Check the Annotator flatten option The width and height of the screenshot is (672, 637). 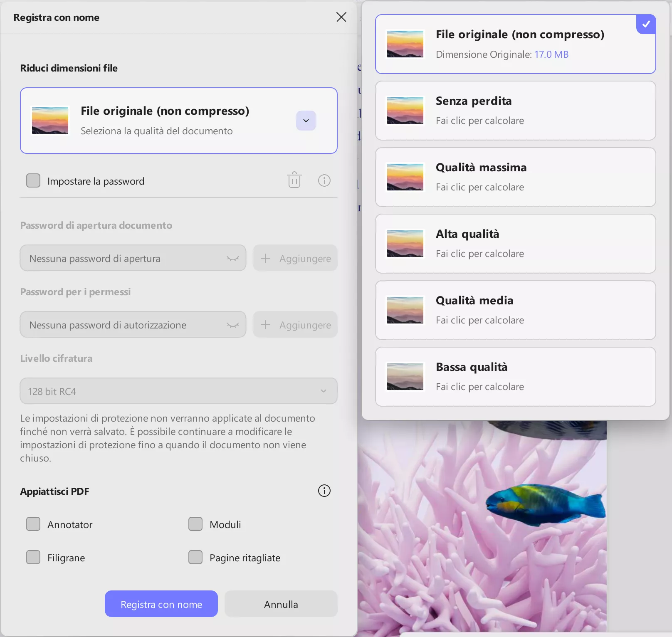(x=33, y=524)
